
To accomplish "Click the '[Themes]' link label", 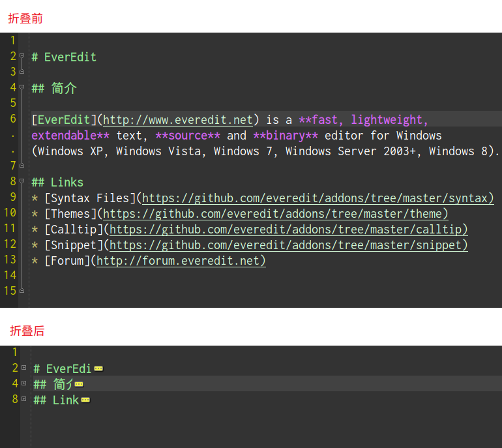I will coord(71,214).
